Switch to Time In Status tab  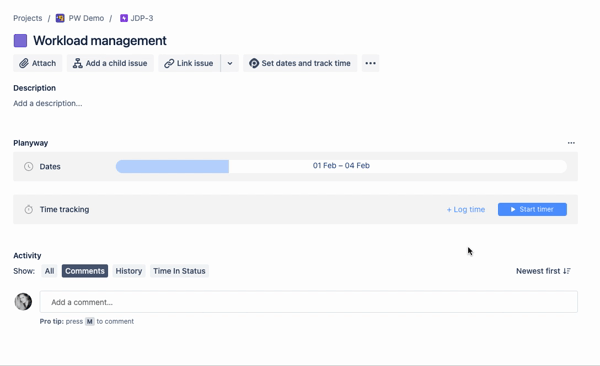(179, 271)
